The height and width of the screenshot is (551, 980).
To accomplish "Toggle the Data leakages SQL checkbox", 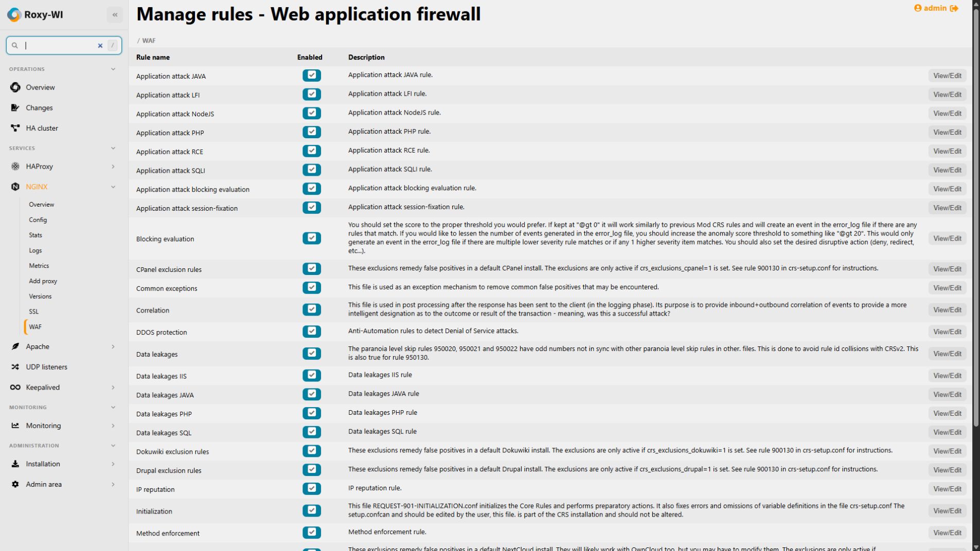I will (x=312, y=432).
